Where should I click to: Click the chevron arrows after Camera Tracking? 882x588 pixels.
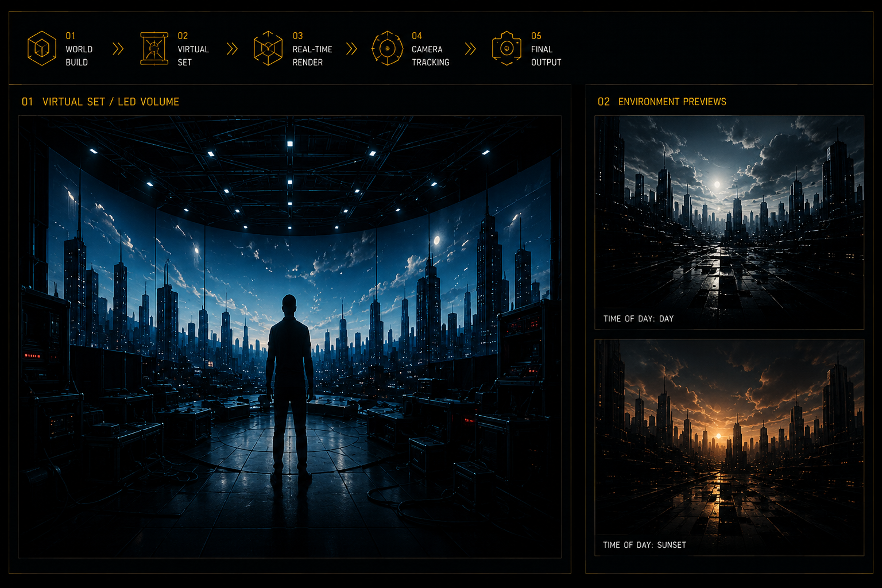coord(470,49)
